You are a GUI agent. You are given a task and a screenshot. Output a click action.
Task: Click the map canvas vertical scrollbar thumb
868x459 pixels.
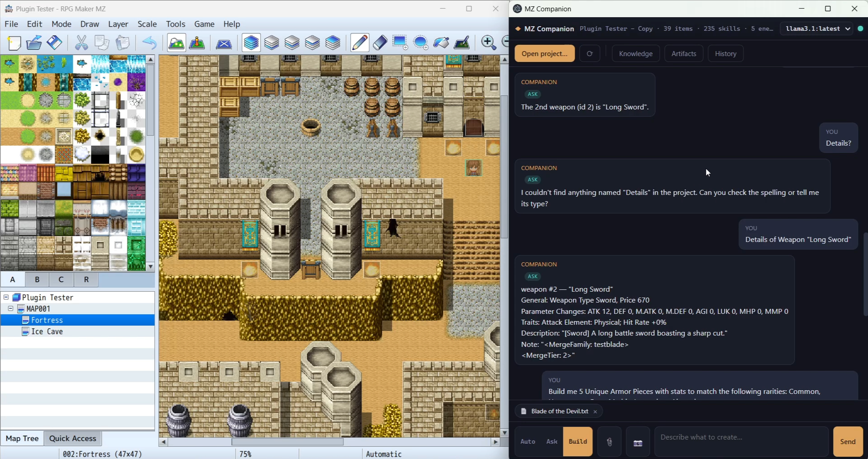504,167
